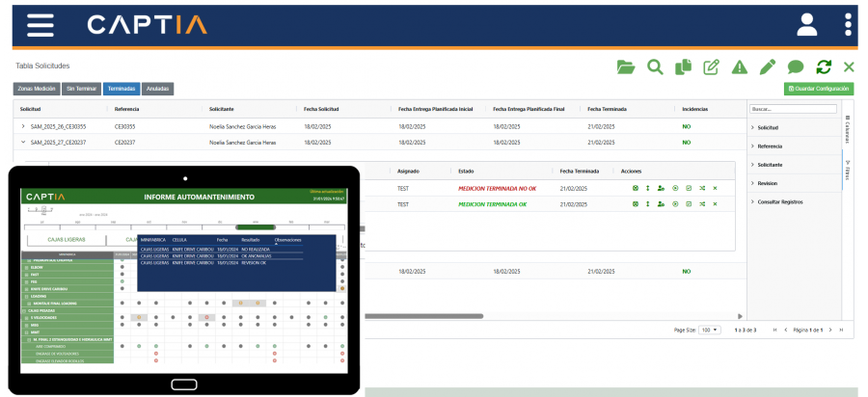Viewport: 868px width, 397px height.
Task: Click user assign icon in MEDICION TERMINADA NO OK row
Action: [x=661, y=189]
